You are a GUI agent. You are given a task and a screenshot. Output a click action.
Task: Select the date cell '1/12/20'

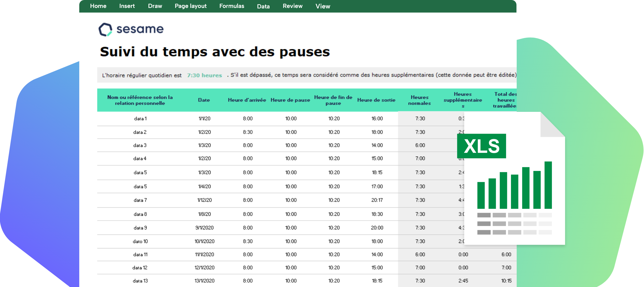pyautogui.click(x=204, y=200)
